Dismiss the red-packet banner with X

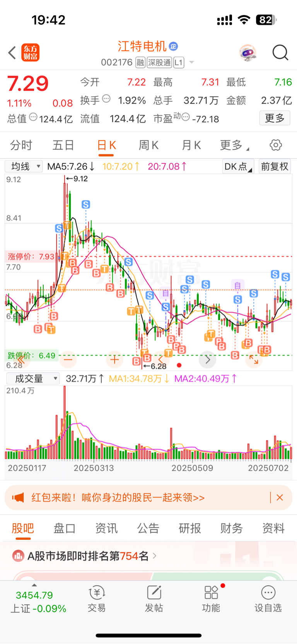(280, 497)
